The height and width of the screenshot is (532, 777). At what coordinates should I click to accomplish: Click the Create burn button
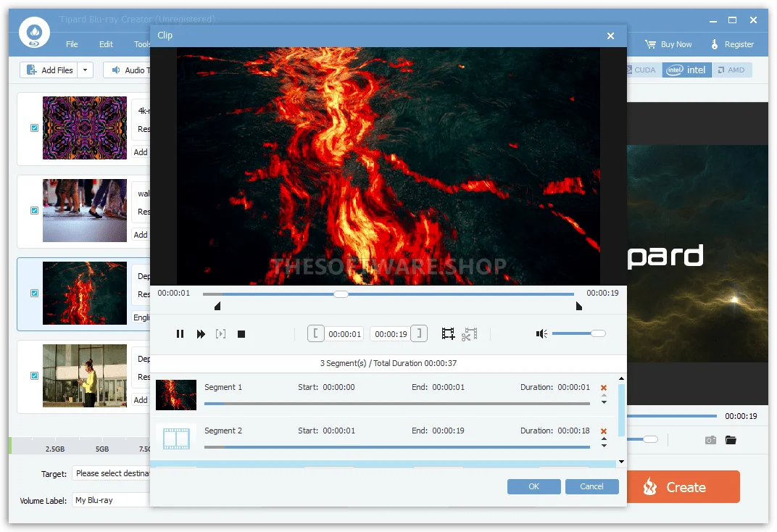[683, 487]
